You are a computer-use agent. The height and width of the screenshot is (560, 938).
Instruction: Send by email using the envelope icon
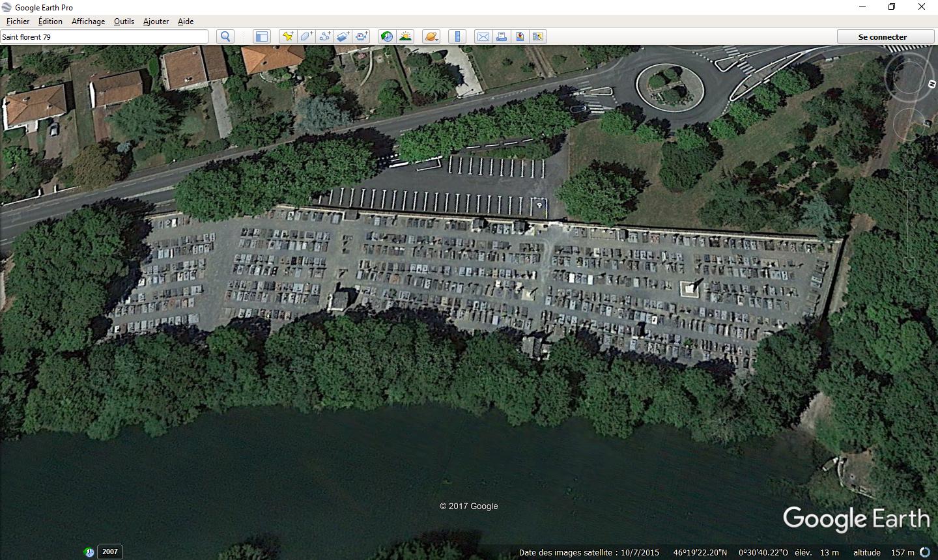pos(483,36)
